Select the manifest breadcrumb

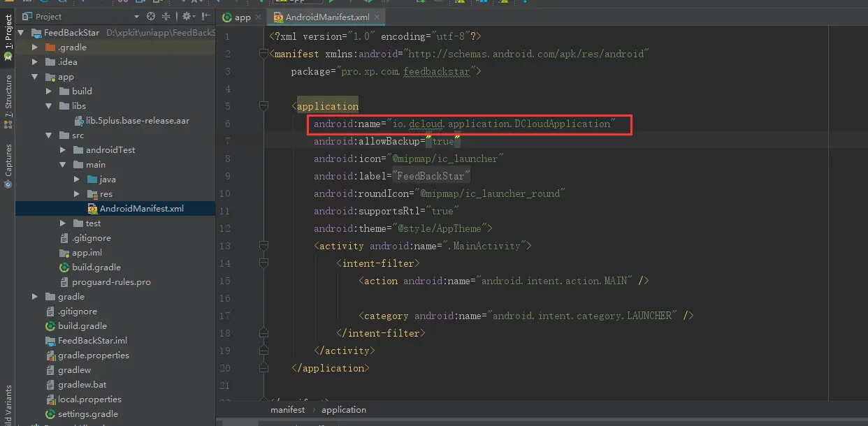(288, 410)
